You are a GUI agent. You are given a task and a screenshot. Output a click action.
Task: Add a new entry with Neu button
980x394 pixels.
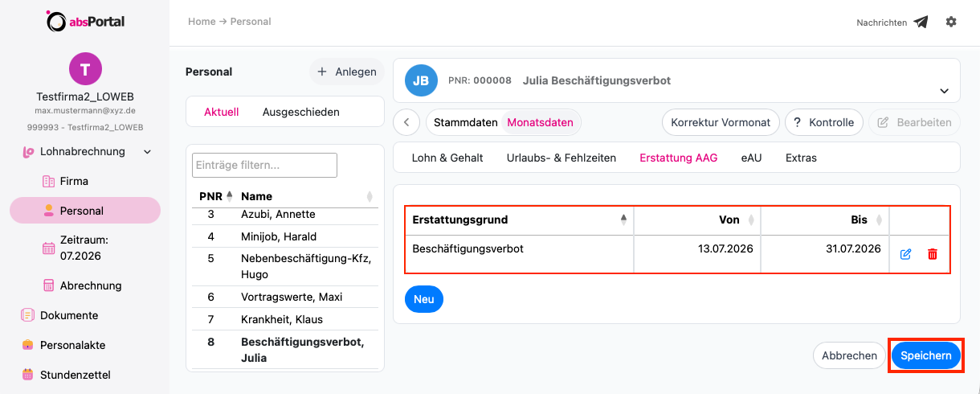point(424,299)
